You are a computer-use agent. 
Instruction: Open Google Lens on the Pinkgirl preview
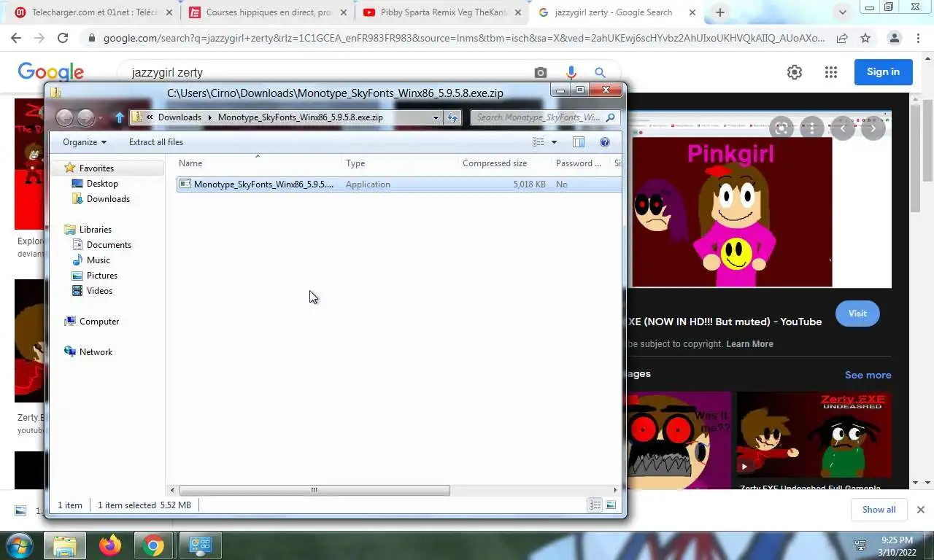tap(781, 128)
